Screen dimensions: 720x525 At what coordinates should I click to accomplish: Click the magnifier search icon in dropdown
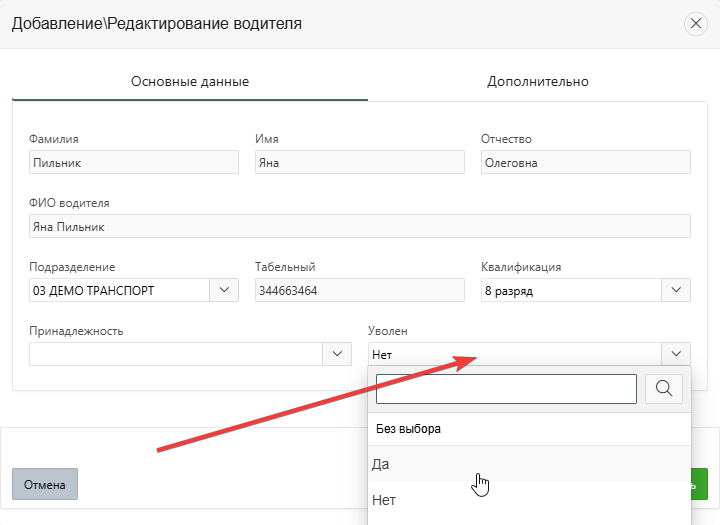(x=664, y=389)
